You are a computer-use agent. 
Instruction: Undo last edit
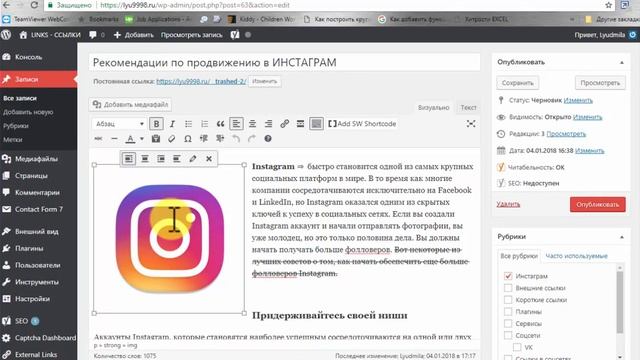coord(236,139)
